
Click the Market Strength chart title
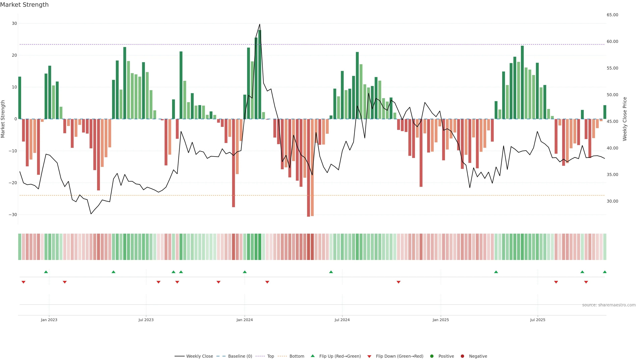[24, 5]
